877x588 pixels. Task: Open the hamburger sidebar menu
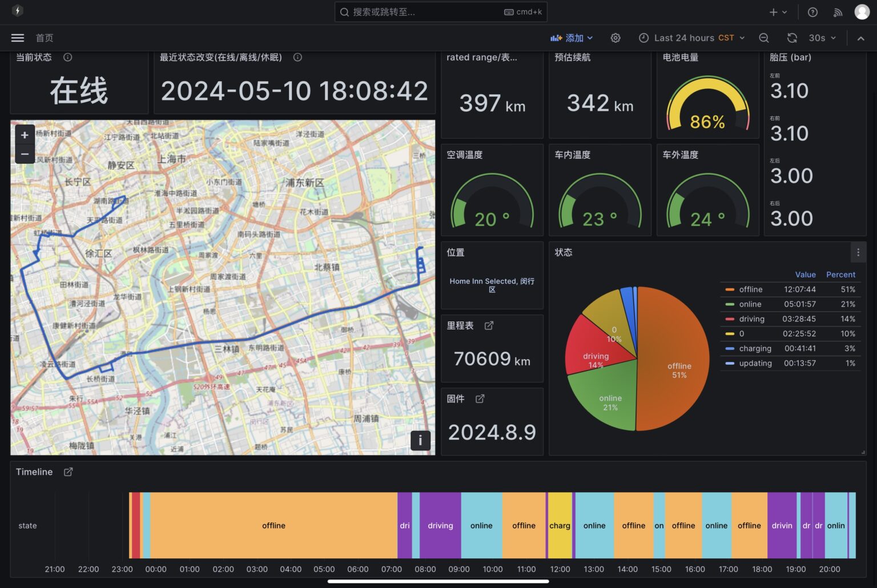click(x=18, y=38)
